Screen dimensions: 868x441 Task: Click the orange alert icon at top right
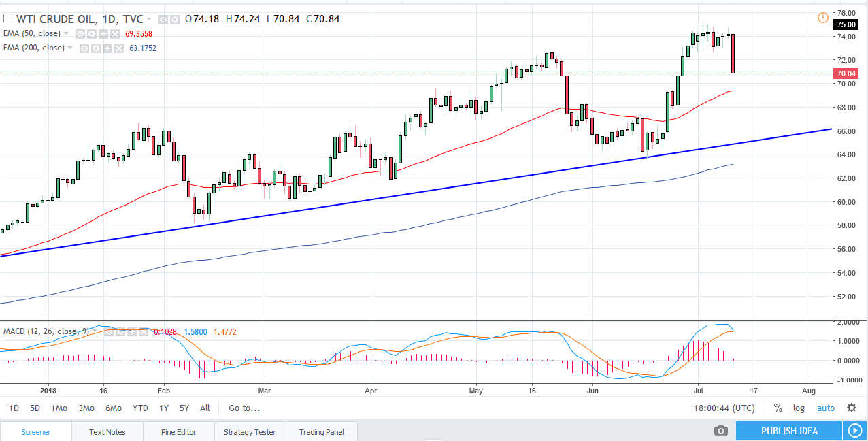(x=822, y=17)
